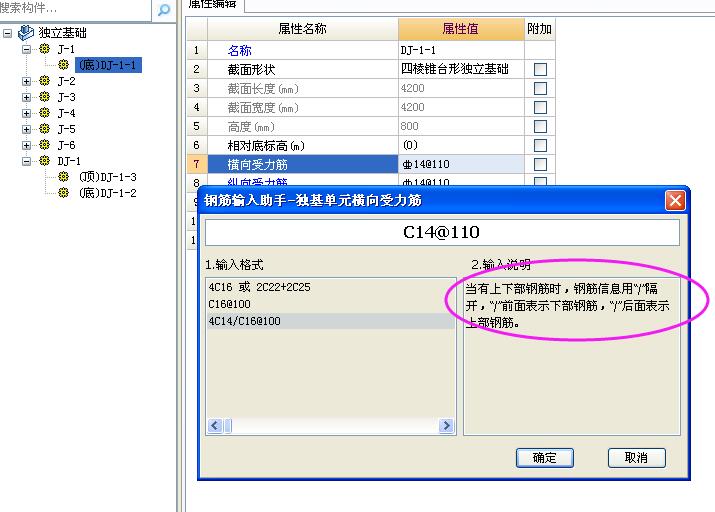Click the 搜索构件 search input field
The width and height of the screenshot is (715, 512).
tap(75, 9)
